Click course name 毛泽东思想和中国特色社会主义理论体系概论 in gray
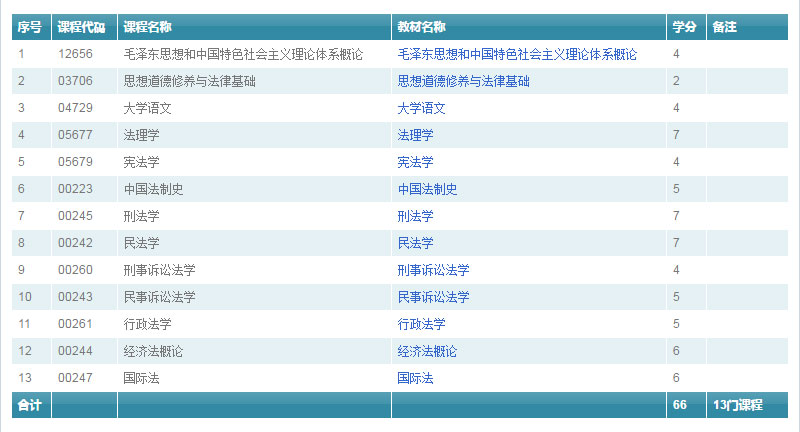The height and width of the screenshot is (432, 800). point(243,54)
